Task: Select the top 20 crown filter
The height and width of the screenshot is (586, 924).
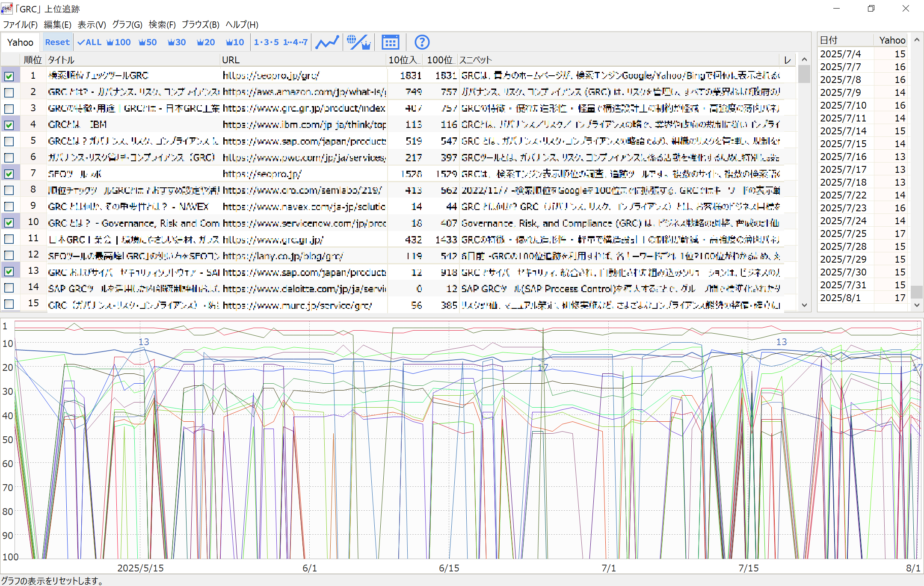Action: 206,42
